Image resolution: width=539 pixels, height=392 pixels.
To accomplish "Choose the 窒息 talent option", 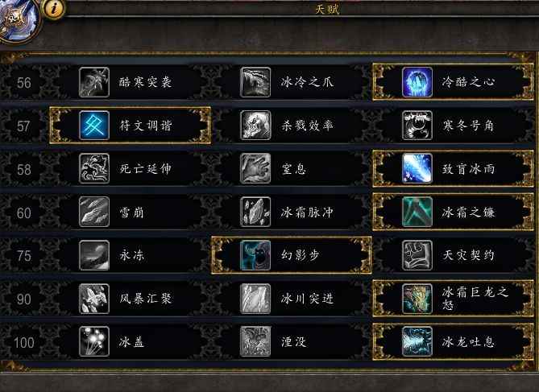I will (292, 169).
